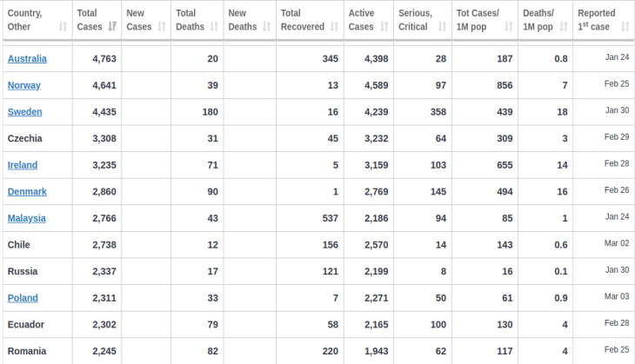Select the Czechia row name cell
The height and width of the screenshot is (364, 635).
pyautogui.click(x=37, y=138)
